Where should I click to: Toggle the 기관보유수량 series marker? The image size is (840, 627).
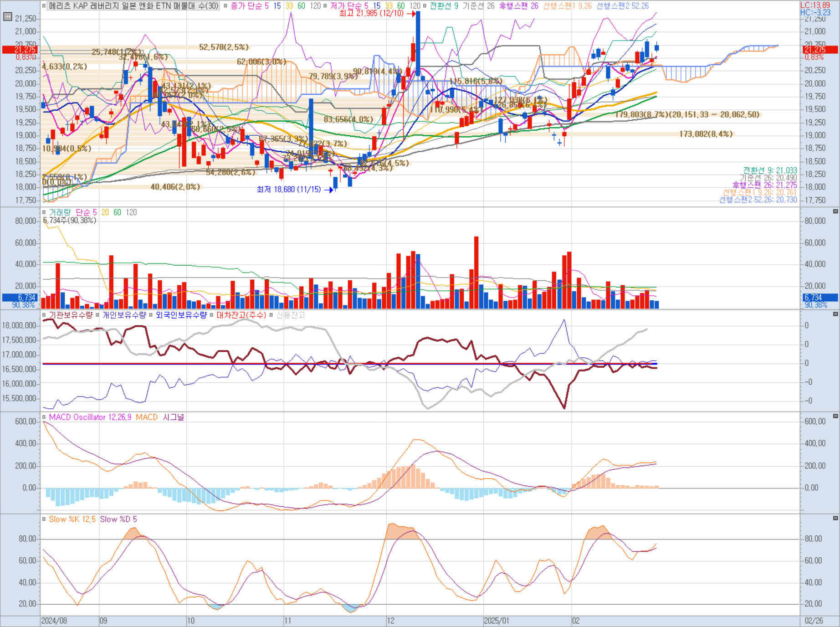pyautogui.click(x=44, y=315)
